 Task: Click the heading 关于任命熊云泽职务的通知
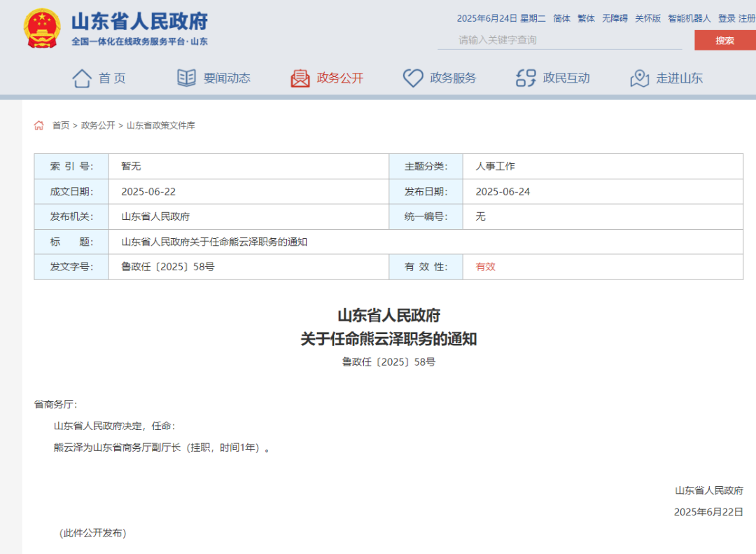388,339
